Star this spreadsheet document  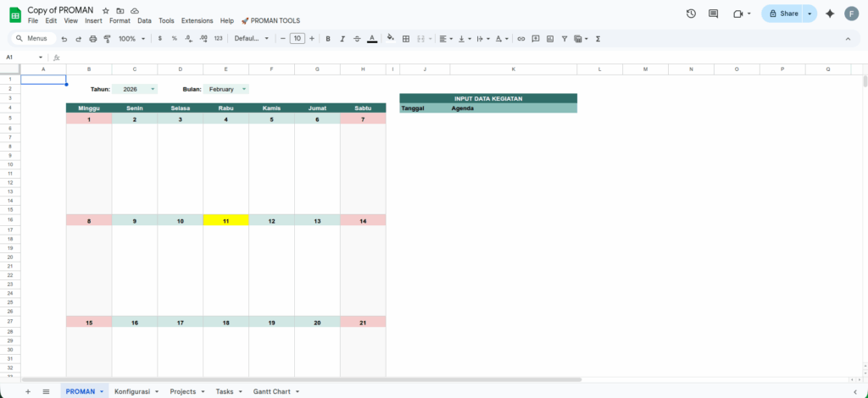click(106, 10)
